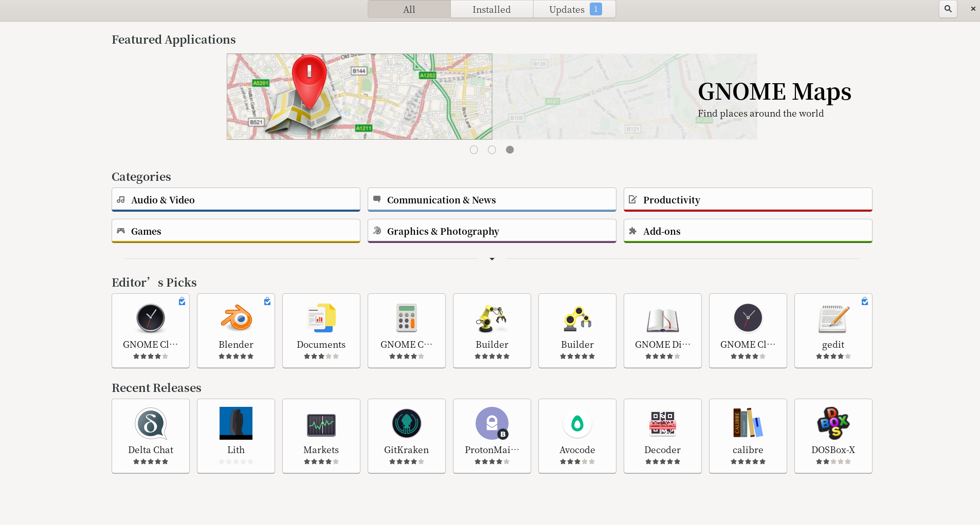Click the search magnifier icon
This screenshot has width=980, height=525.
(x=948, y=9)
